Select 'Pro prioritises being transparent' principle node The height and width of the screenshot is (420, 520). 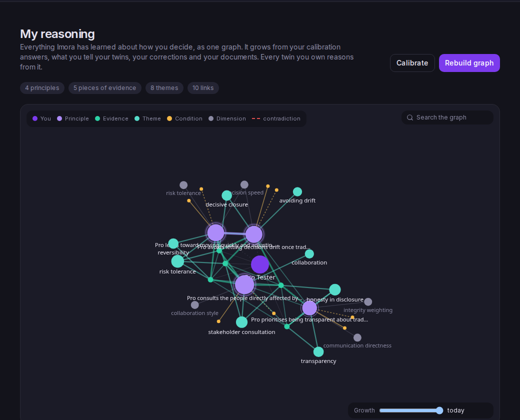(309, 308)
